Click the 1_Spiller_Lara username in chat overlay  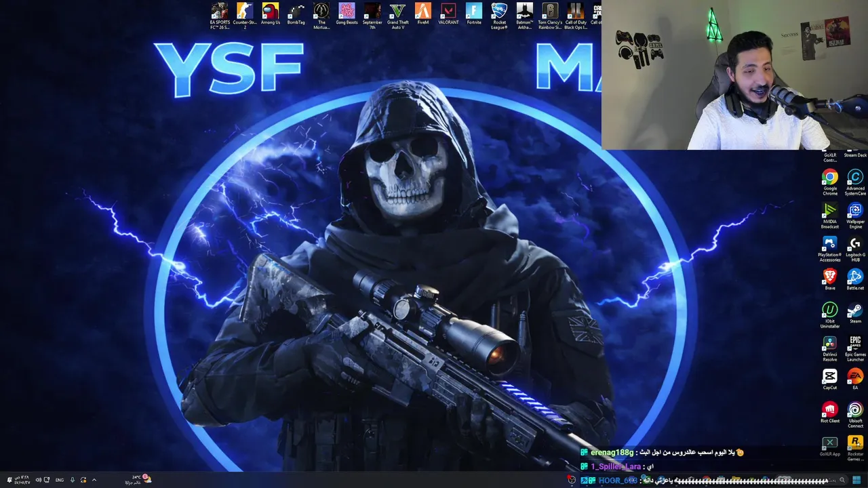[616, 466]
